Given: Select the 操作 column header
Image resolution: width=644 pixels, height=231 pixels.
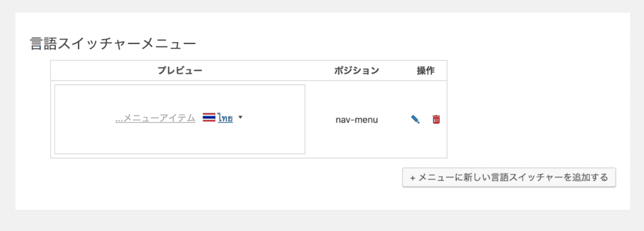Looking at the screenshot, I should point(426,70).
